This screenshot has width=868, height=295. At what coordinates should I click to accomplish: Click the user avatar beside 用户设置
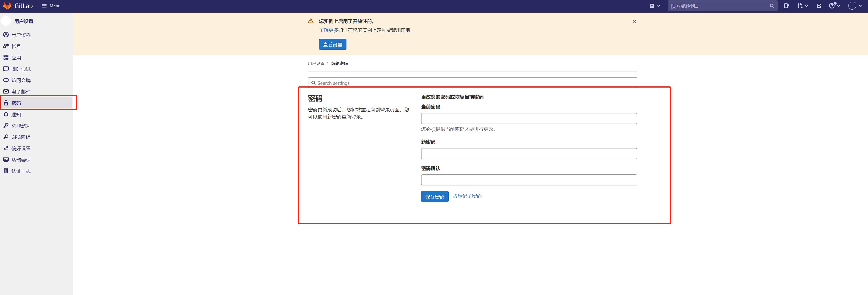click(x=6, y=21)
